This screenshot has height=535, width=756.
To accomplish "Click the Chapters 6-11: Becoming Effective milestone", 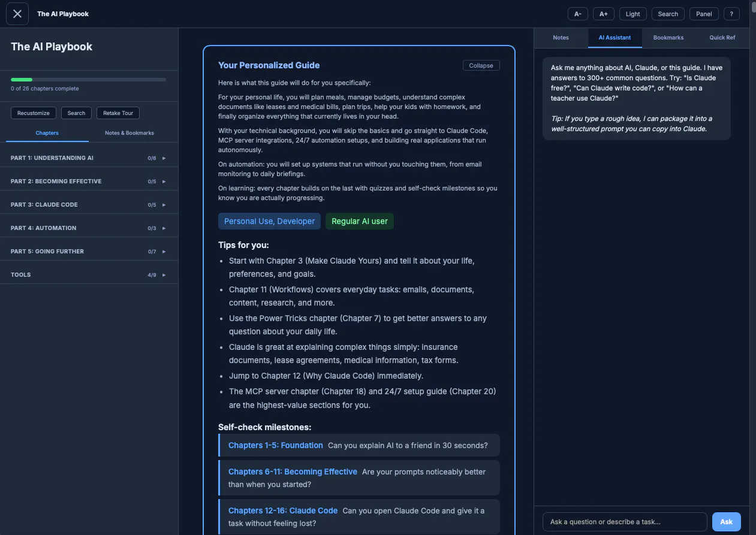I will tap(359, 478).
